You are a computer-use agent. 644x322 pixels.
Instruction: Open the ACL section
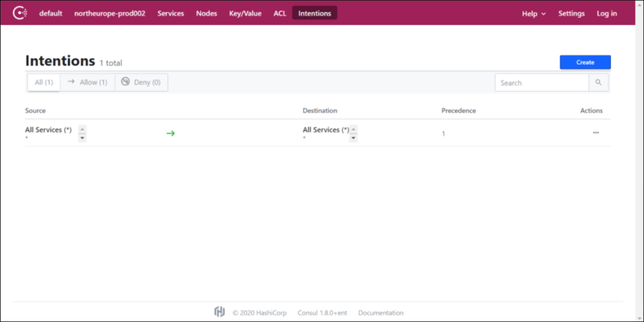coord(279,13)
